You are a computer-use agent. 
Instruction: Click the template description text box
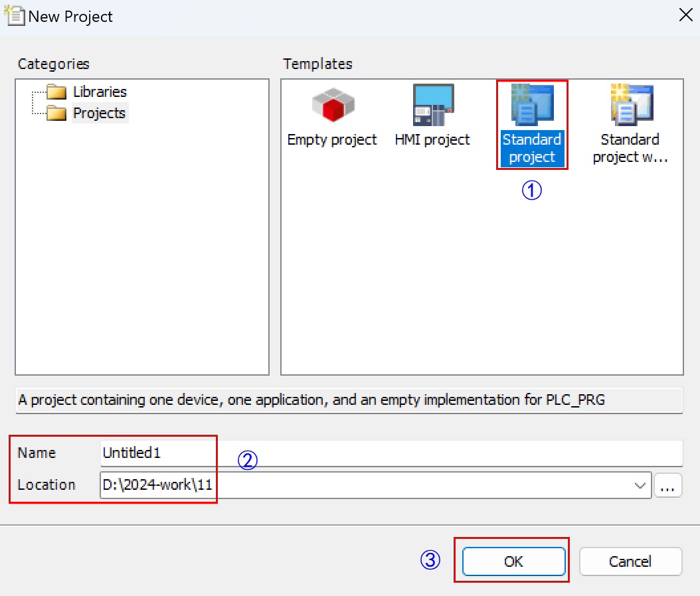[x=349, y=400]
